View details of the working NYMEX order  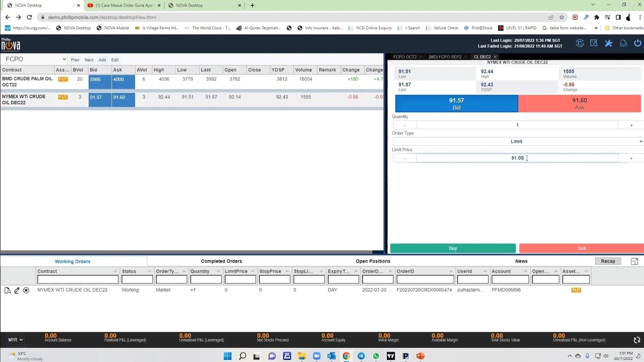pyautogui.click(x=8, y=290)
